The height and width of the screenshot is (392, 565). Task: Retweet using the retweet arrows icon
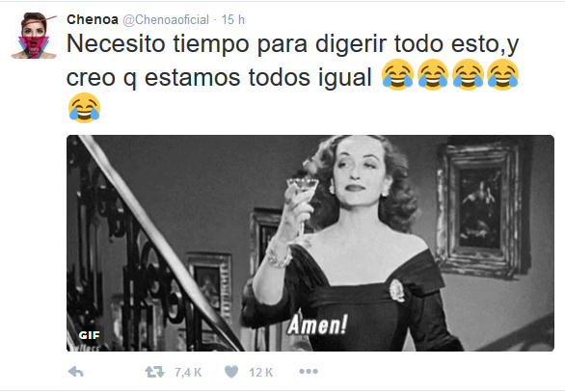pyautogui.click(x=154, y=372)
